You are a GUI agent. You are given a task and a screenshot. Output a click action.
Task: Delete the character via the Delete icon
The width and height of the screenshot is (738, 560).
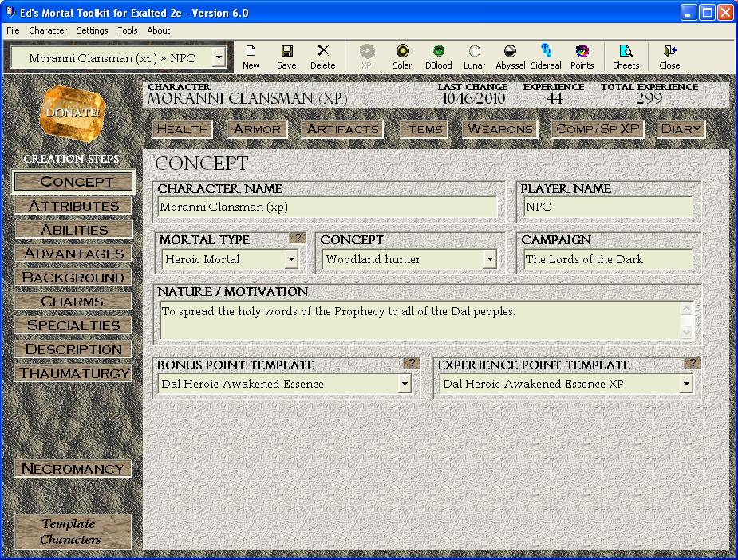(323, 57)
